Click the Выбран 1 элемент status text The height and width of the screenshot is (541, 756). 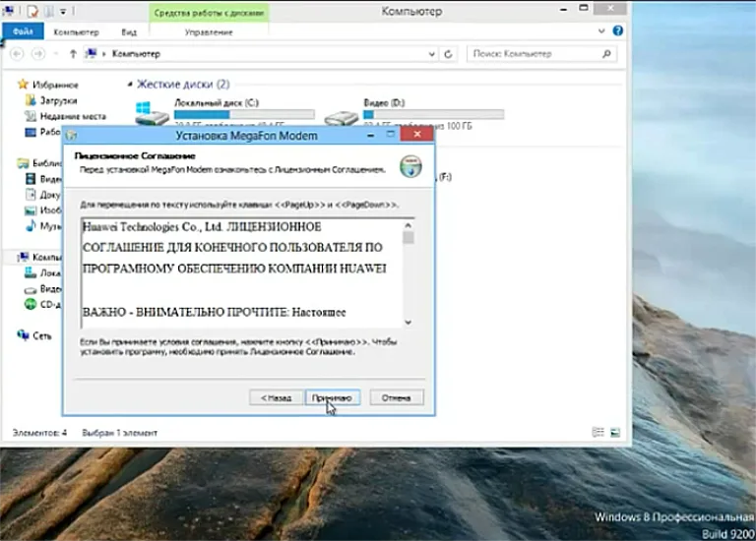[119, 433]
